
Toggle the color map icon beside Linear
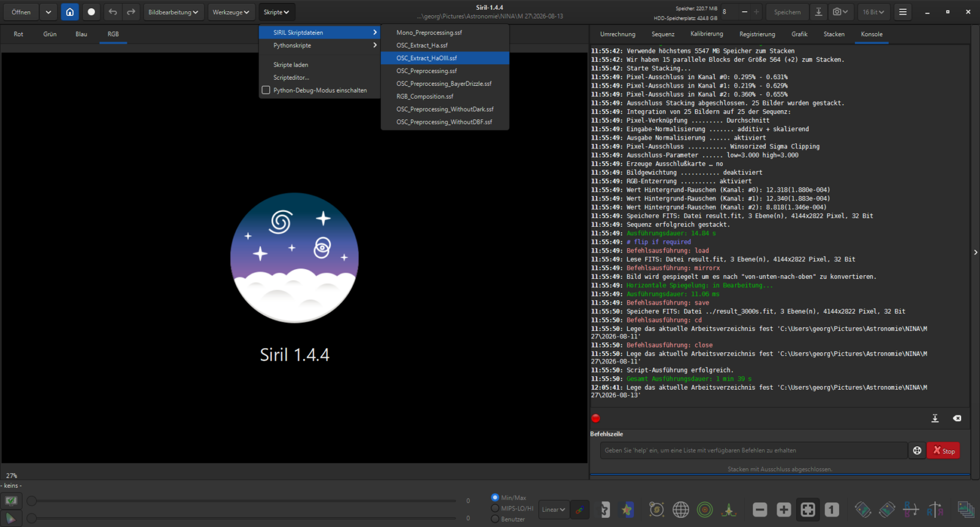(x=579, y=509)
